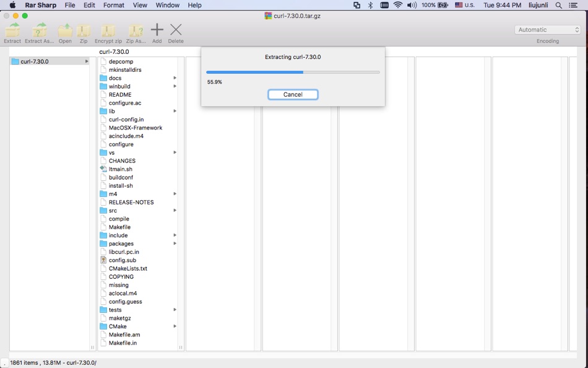
Task: Select the ltmain.sh script file icon
Action: click(103, 169)
